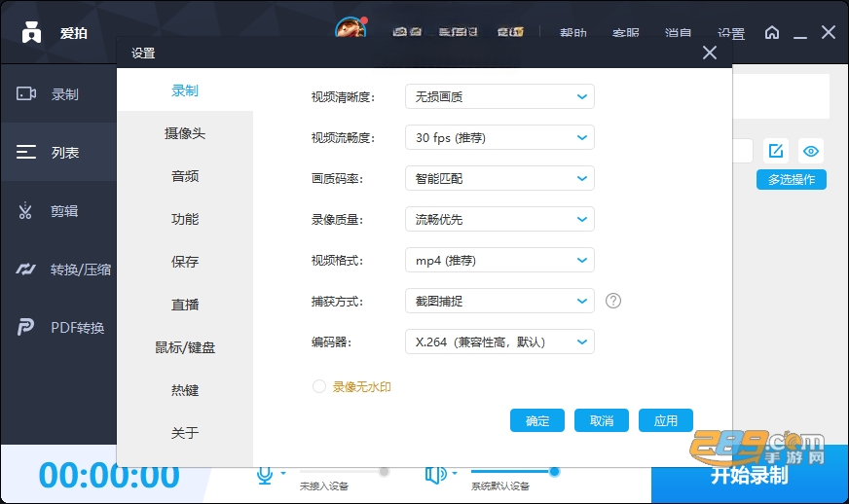Expand the 视频流畅度 dropdown
Screen dimensions: 849x504
pos(499,137)
